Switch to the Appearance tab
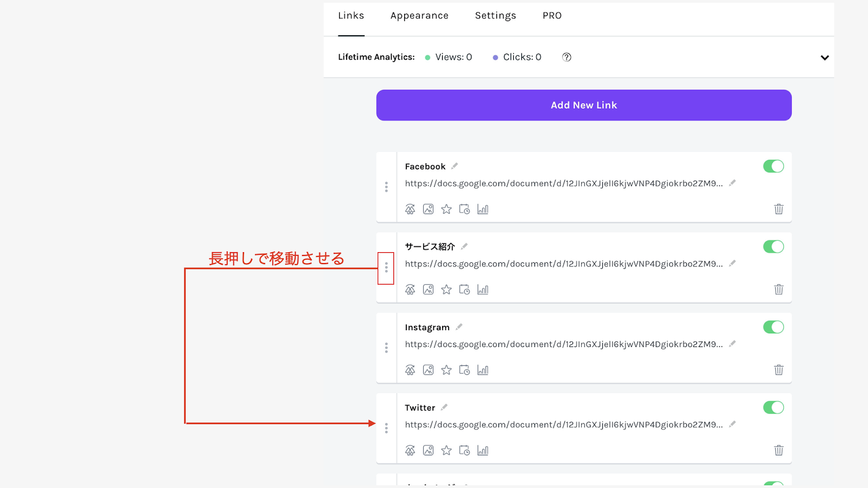The image size is (868, 488). pos(419,16)
